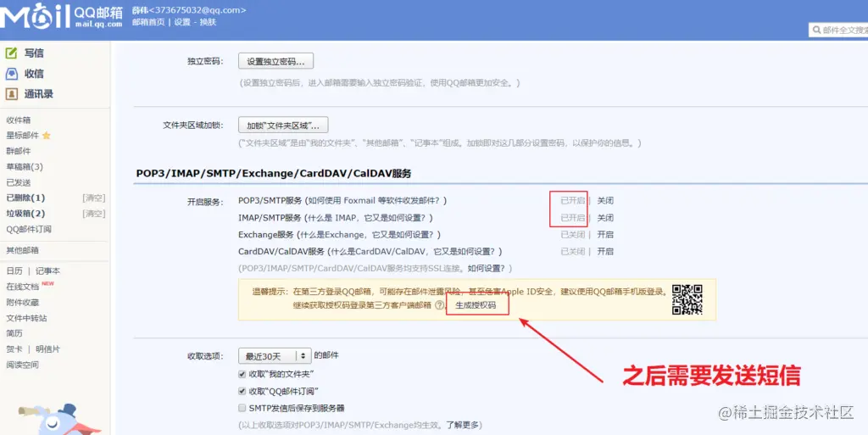This screenshot has height=435, width=868.
Task: Click 生成授权码 link
Action: pos(476,305)
